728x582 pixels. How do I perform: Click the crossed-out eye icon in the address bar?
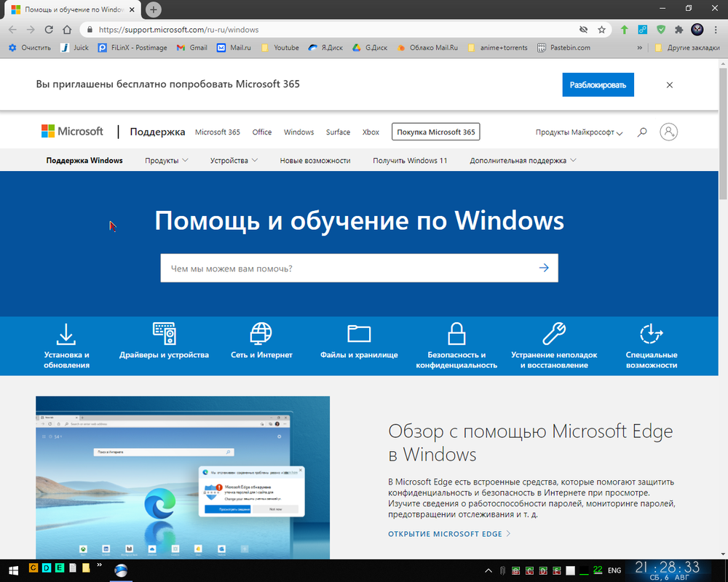click(584, 30)
